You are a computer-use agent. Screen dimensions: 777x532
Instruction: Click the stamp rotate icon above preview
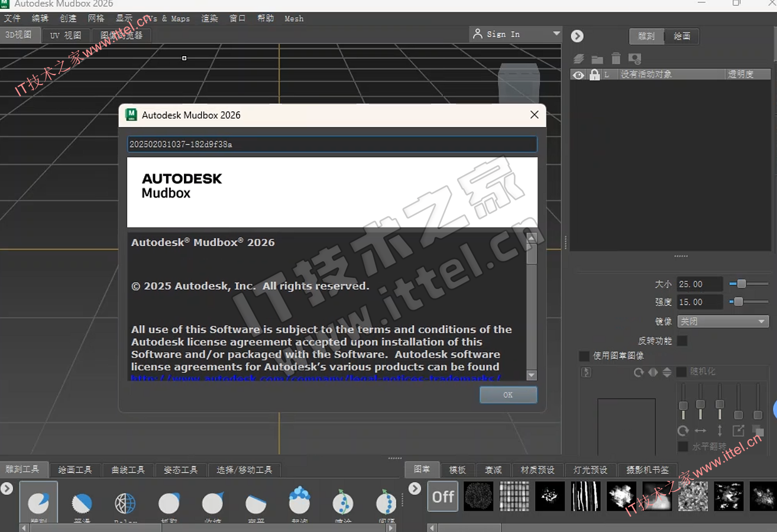pyautogui.click(x=639, y=372)
